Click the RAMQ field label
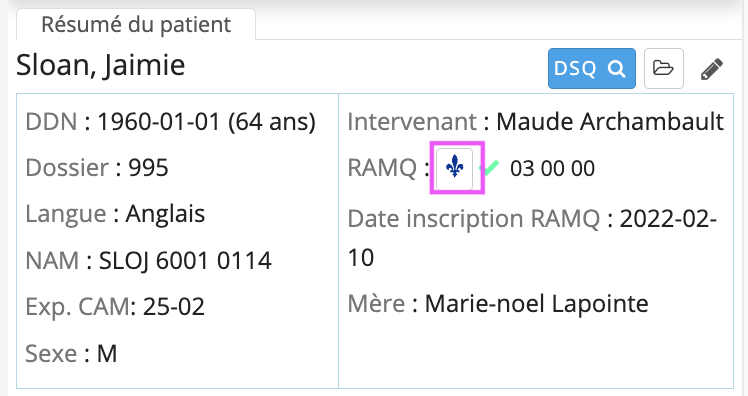Image resolution: width=748 pixels, height=396 pixels. pos(382,168)
